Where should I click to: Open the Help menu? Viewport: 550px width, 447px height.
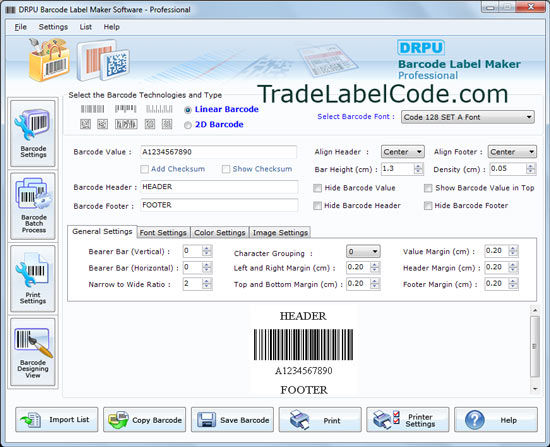coord(112,27)
